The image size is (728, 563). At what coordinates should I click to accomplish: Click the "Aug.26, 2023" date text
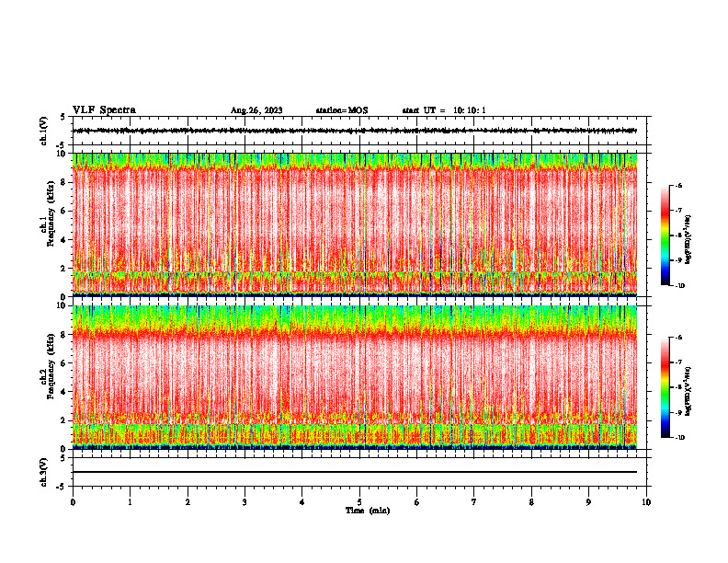(256, 110)
